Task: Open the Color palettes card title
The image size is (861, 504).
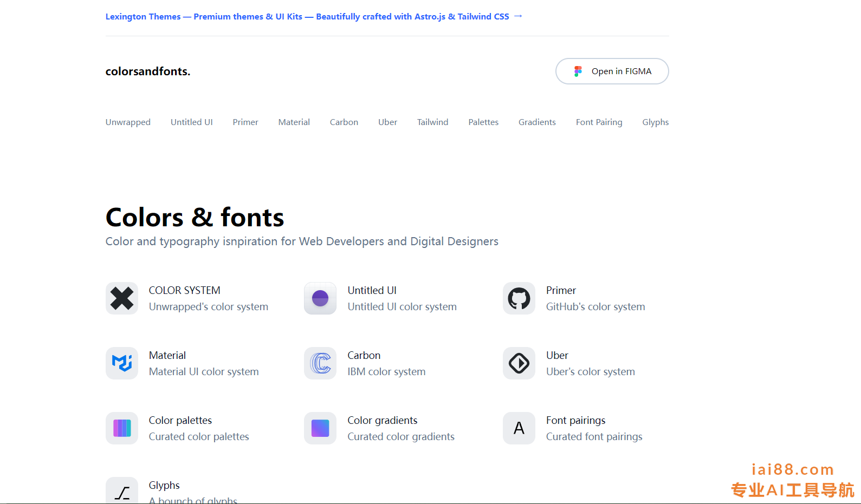Action: (x=180, y=420)
